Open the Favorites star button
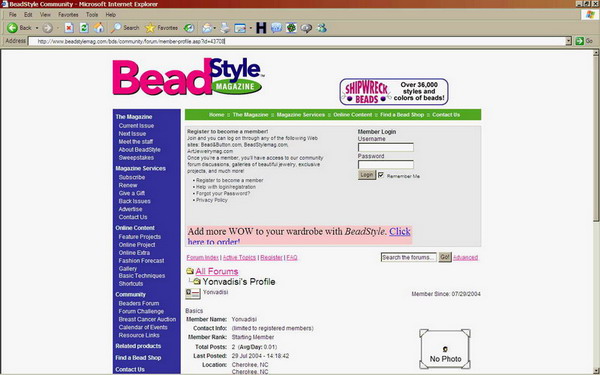The height and width of the screenshot is (375, 600). (x=161, y=28)
